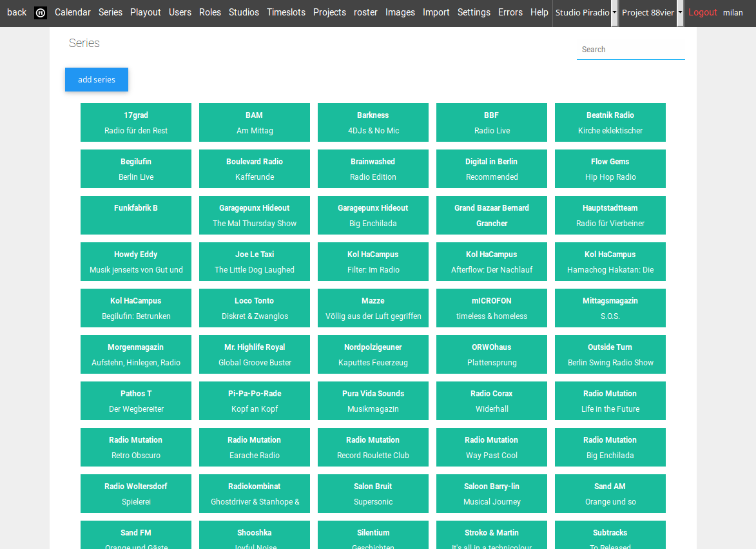Expand the Project 88vier dropdown arrow
This screenshot has height=549, width=756.
click(x=680, y=13)
